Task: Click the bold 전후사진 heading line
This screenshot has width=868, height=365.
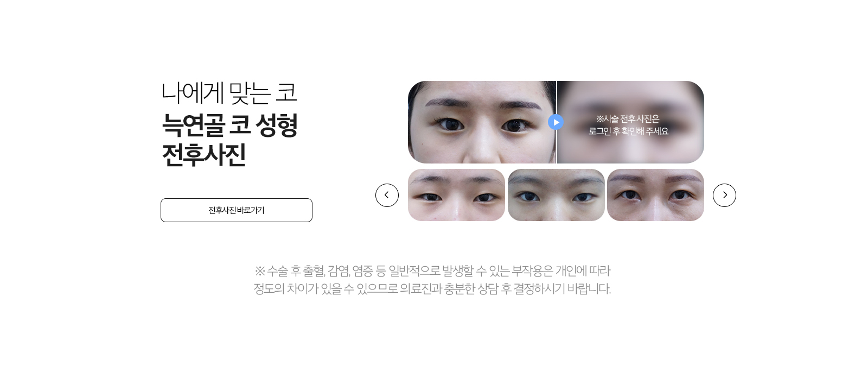Action: tap(204, 155)
